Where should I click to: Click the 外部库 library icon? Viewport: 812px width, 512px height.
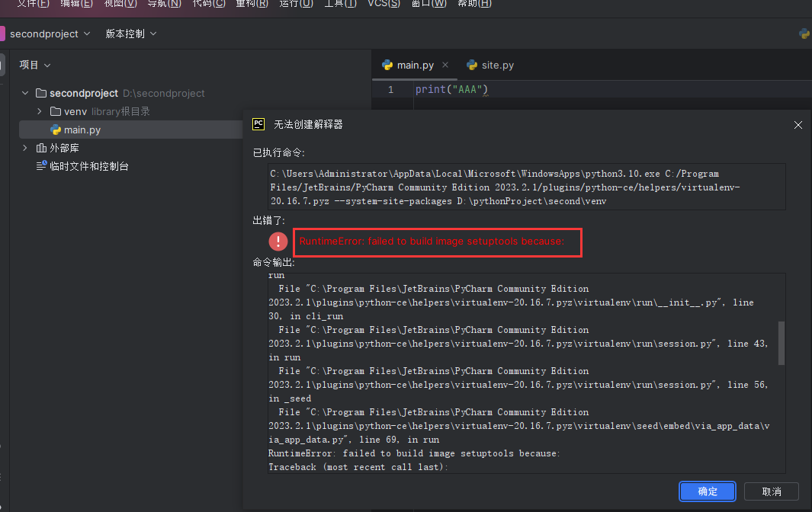41,148
